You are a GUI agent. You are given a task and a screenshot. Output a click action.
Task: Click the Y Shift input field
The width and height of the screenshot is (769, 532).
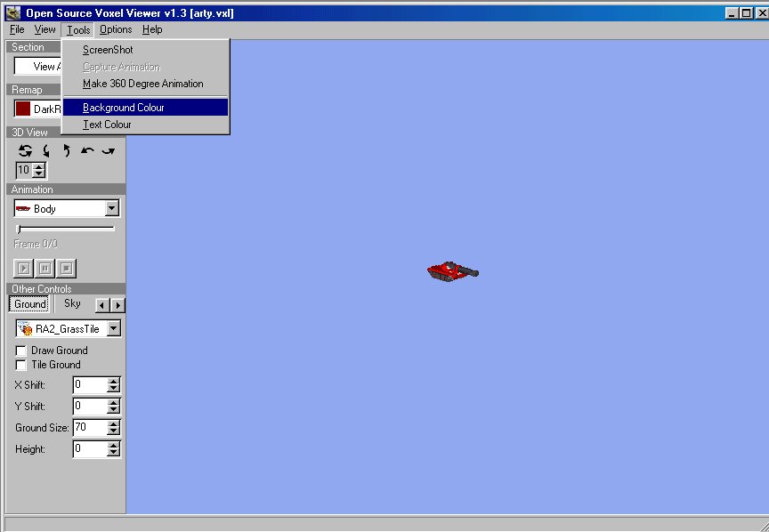click(x=90, y=406)
